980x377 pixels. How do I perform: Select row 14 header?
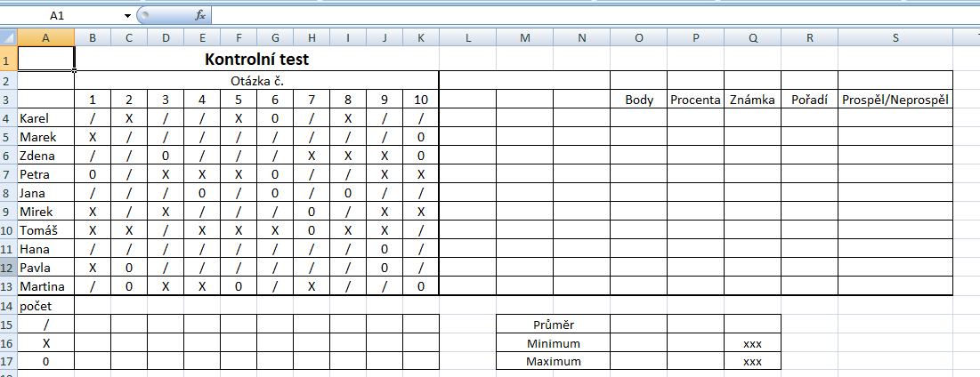point(8,305)
